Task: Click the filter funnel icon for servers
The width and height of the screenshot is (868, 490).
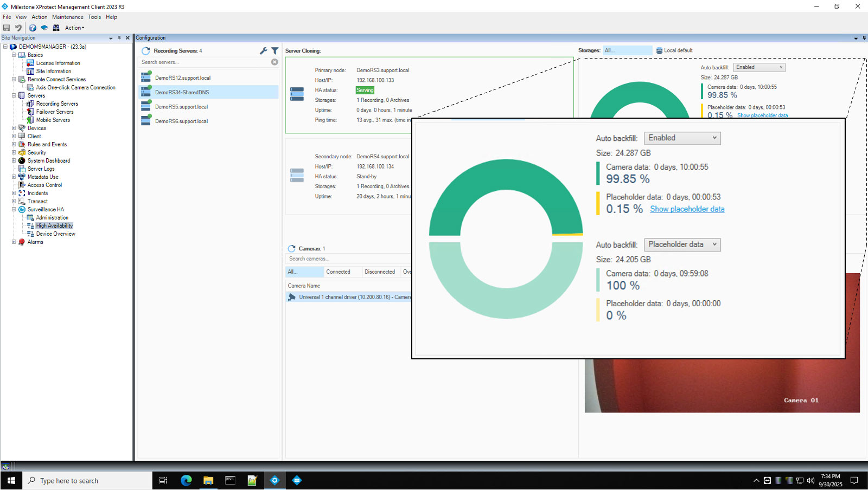Action: click(275, 50)
